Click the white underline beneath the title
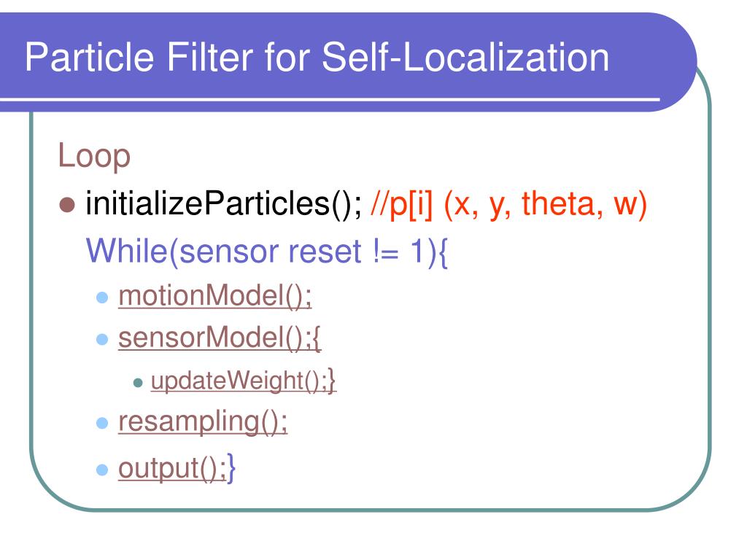747x560 pixels. point(330,99)
